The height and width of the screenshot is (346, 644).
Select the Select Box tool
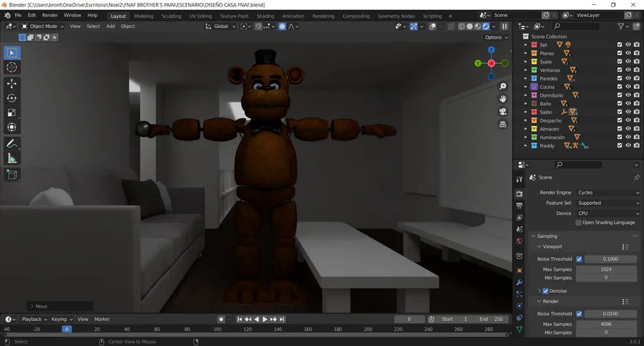12,53
